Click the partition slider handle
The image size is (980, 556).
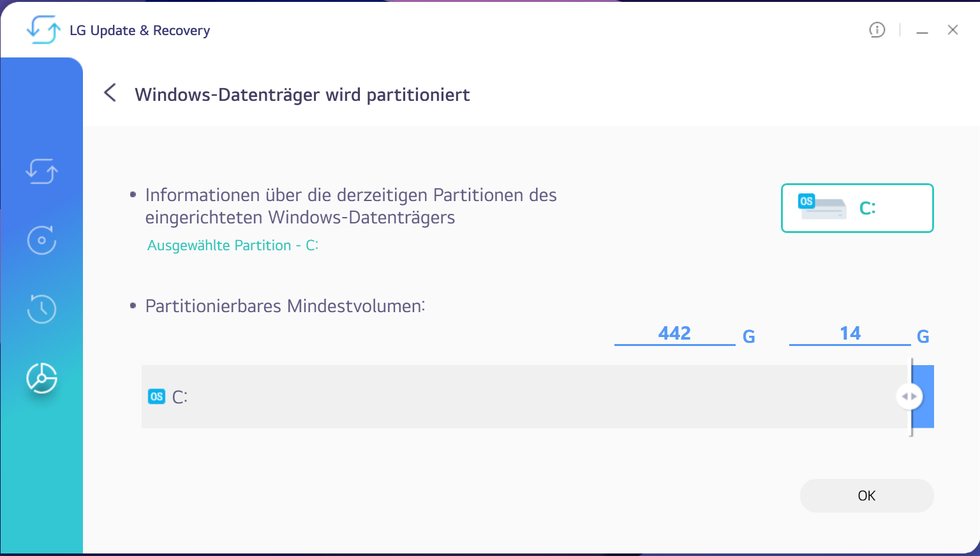pyautogui.click(x=910, y=396)
